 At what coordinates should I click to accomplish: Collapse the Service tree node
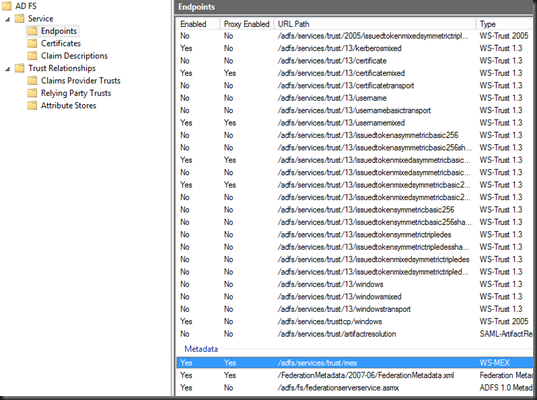pyautogui.click(x=7, y=19)
